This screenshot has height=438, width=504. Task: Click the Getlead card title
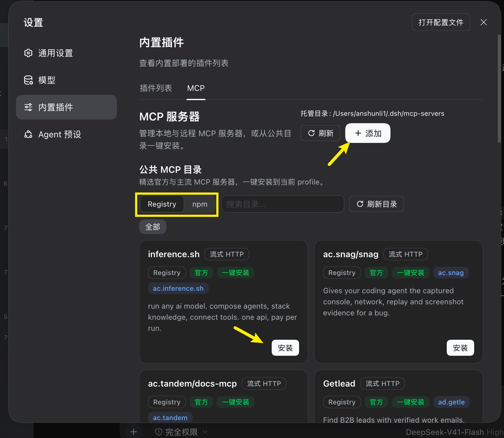339,383
